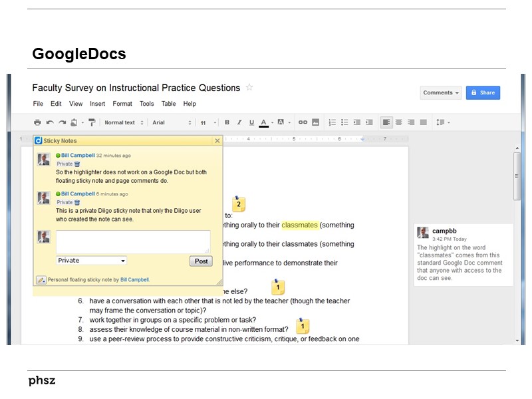Toggle italic formatting

click(239, 122)
